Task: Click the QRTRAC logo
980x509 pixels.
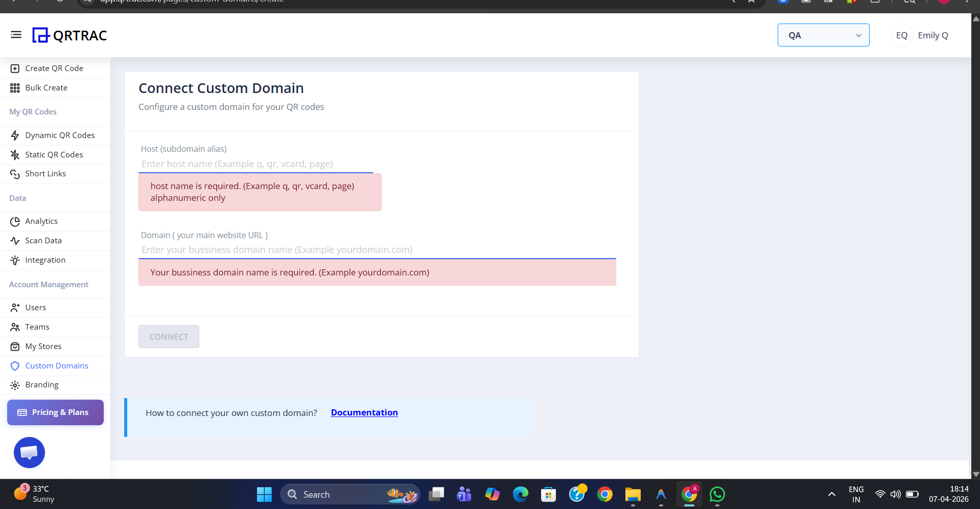Action: tap(69, 35)
